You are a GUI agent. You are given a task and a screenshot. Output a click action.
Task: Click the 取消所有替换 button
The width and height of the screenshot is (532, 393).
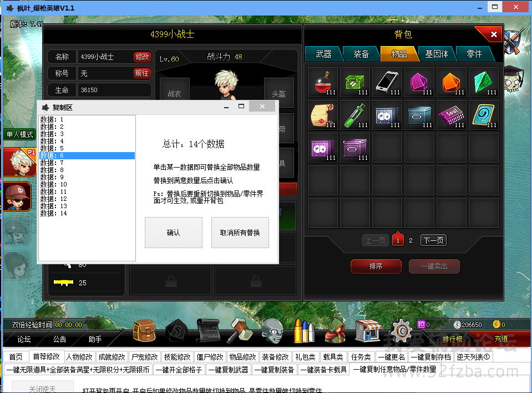240,233
